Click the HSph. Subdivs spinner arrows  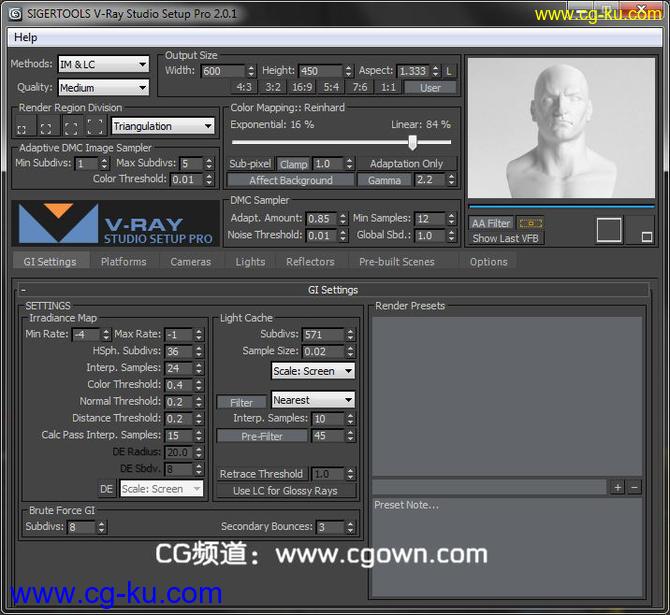click(199, 351)
